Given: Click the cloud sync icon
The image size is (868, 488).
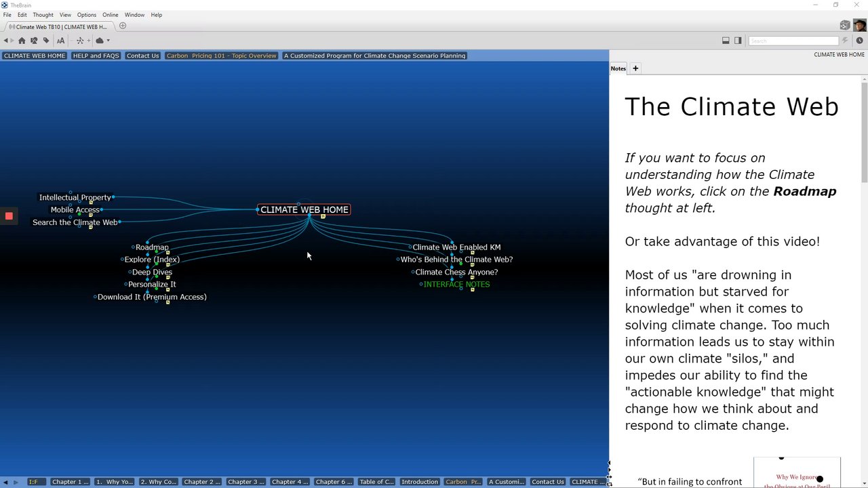Looking at the screenshot, I should [100, 41].
